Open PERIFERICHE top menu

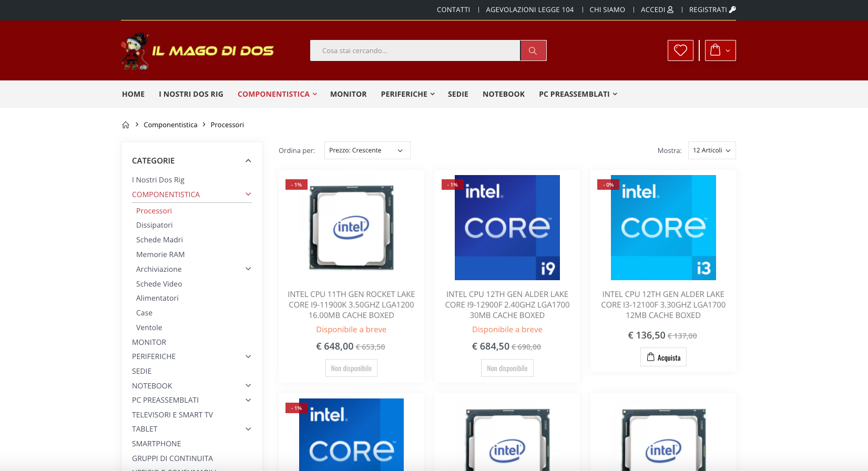coord(407,94)
